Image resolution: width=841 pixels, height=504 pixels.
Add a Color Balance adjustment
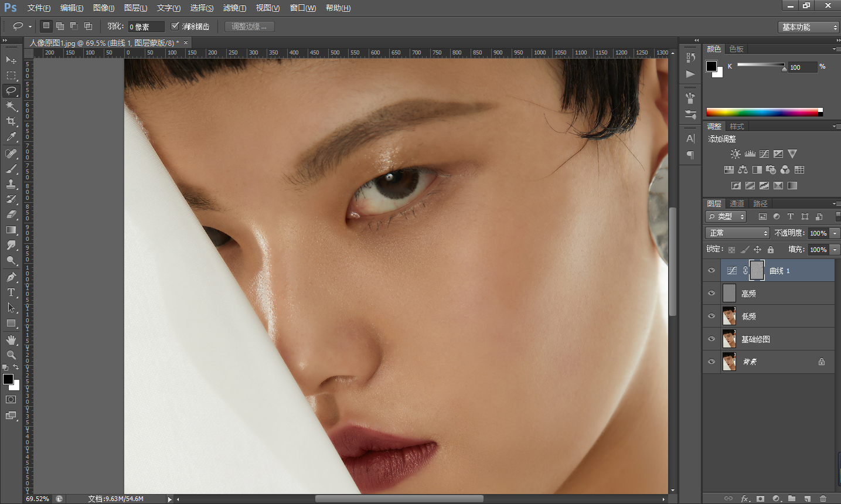(743, 170)
